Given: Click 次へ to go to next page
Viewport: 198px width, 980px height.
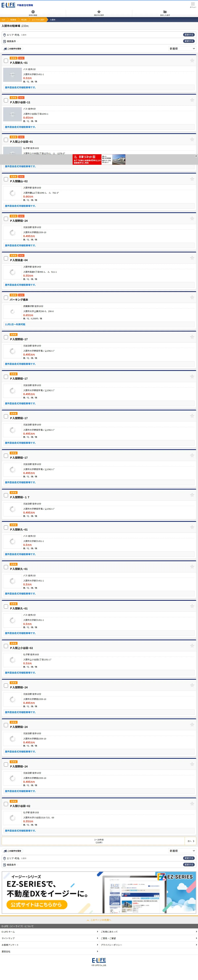Looking at the screenshot, I should tap(191, 841).
